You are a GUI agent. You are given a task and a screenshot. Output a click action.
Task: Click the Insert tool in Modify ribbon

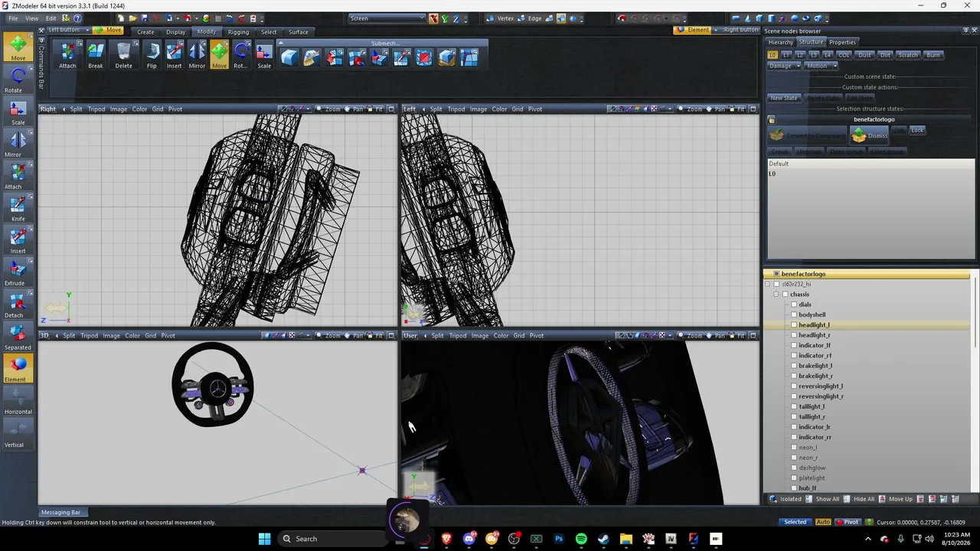(x=175, y=55)
